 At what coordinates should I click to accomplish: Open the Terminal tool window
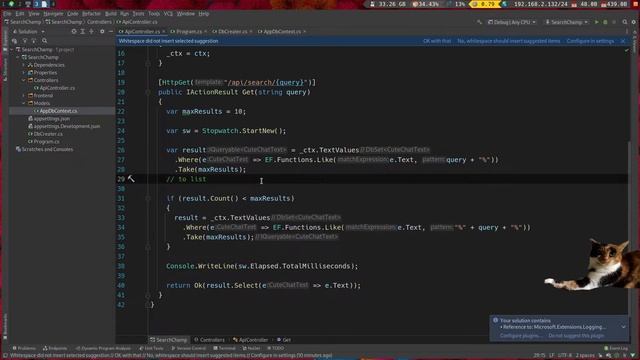click(224, 348)
